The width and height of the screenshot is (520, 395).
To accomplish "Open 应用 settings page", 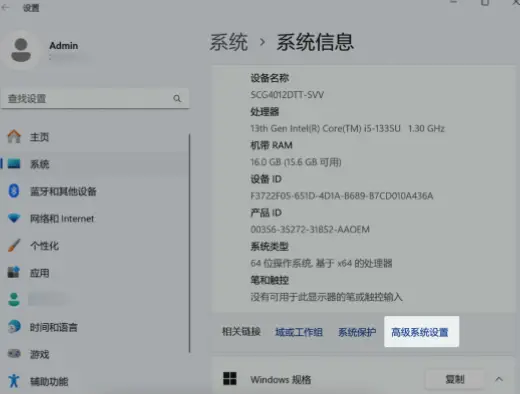I will 95,273.
